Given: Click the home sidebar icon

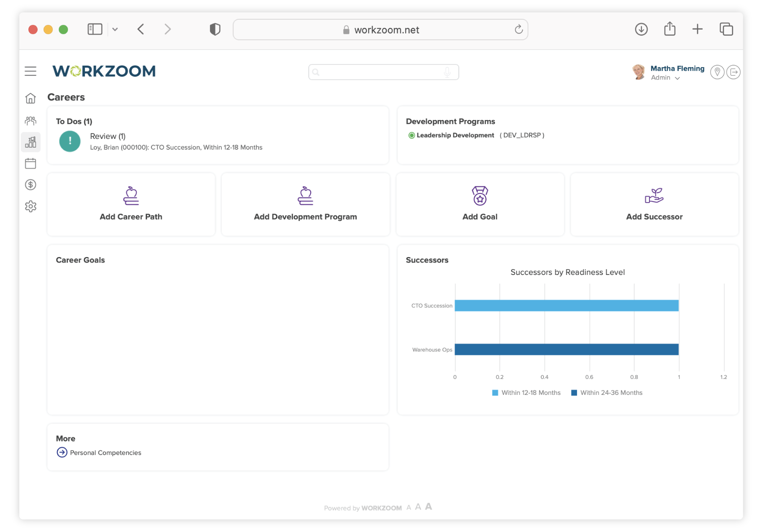Looking at the screenshot, I should pyautogui.click(x=31, y=99).
